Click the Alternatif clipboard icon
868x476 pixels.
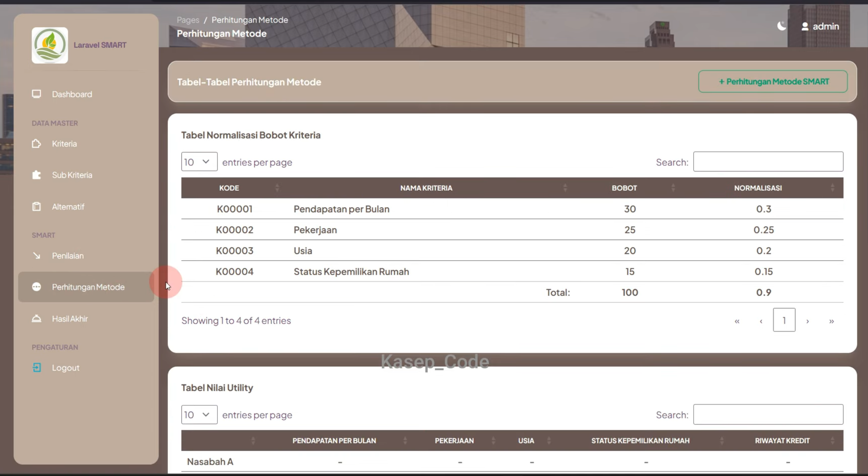pyautogui.click(x=36, y=207)
